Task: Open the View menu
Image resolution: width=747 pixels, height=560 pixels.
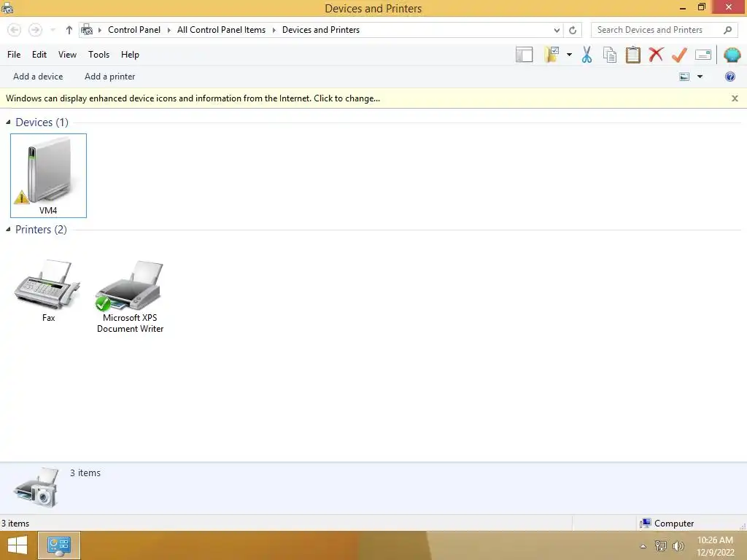Action: coord(67,55)
